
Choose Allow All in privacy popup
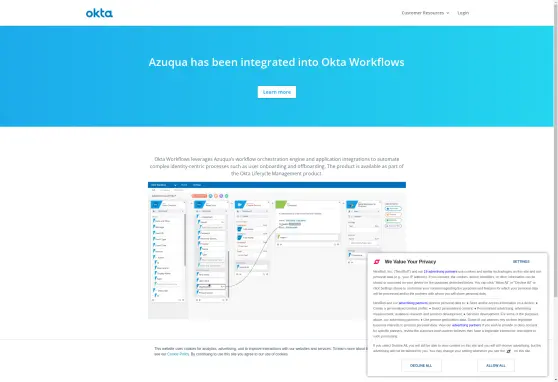(x=496, y=366)
